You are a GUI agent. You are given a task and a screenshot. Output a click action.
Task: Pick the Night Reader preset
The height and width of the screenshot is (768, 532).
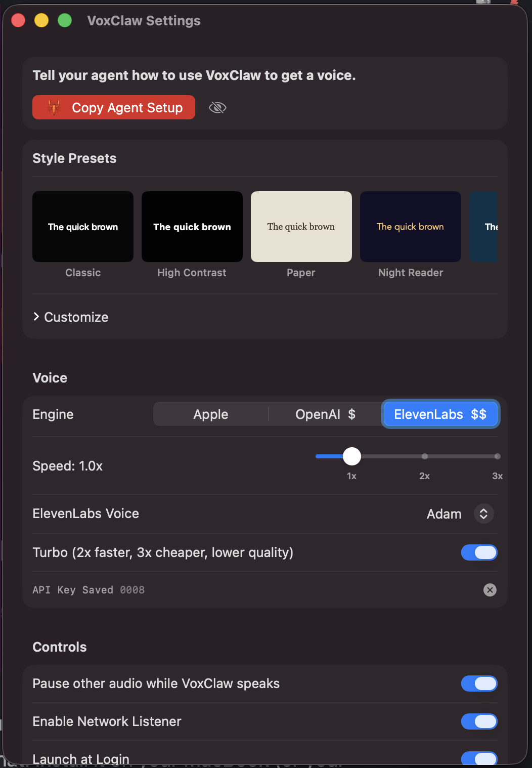point(410,226)
